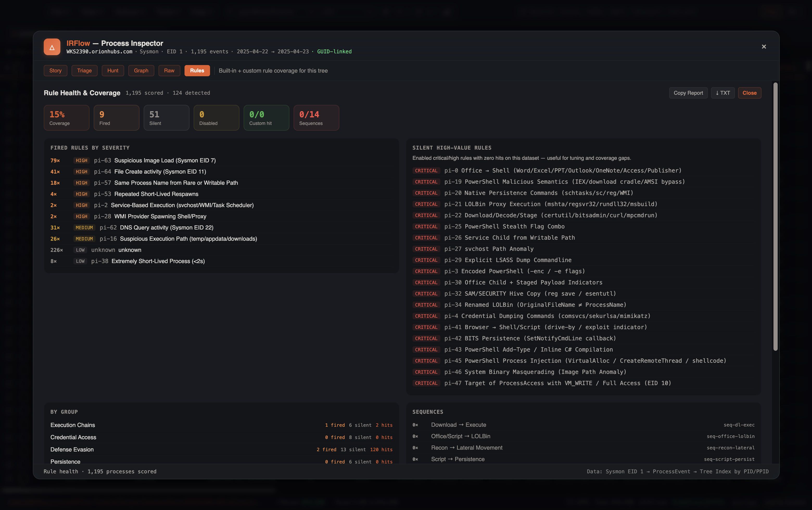Click the GUID-linked label in the header
Viewport: 812px width, 510px height.
click(x=334, y=52)
